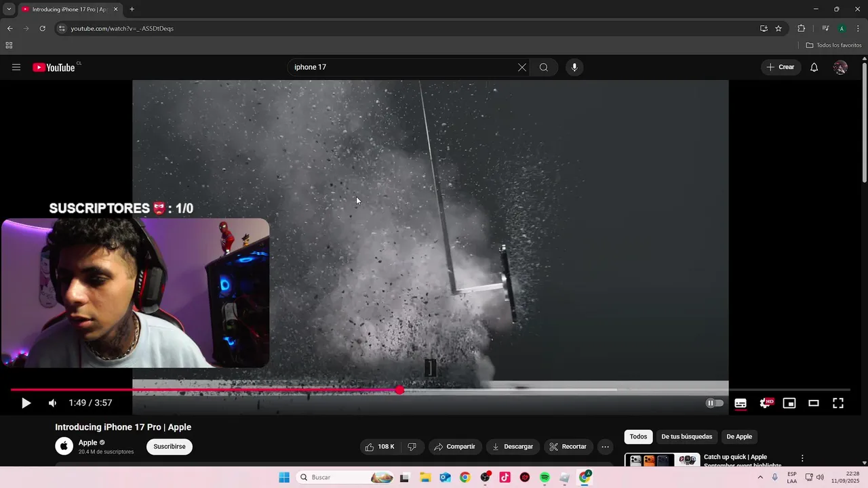This screenshot has width=868, height=488.
Task: Open the ESP LAA language switcher
Action: click(792, 477)
